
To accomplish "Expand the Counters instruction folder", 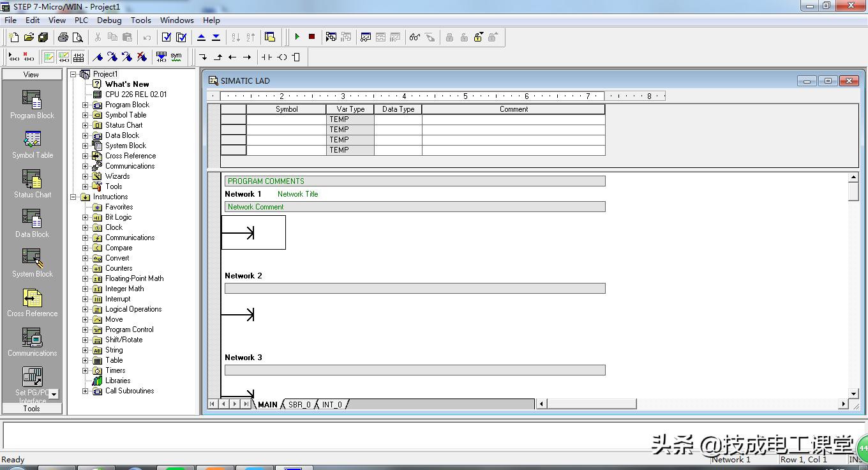I will (85, 268).
